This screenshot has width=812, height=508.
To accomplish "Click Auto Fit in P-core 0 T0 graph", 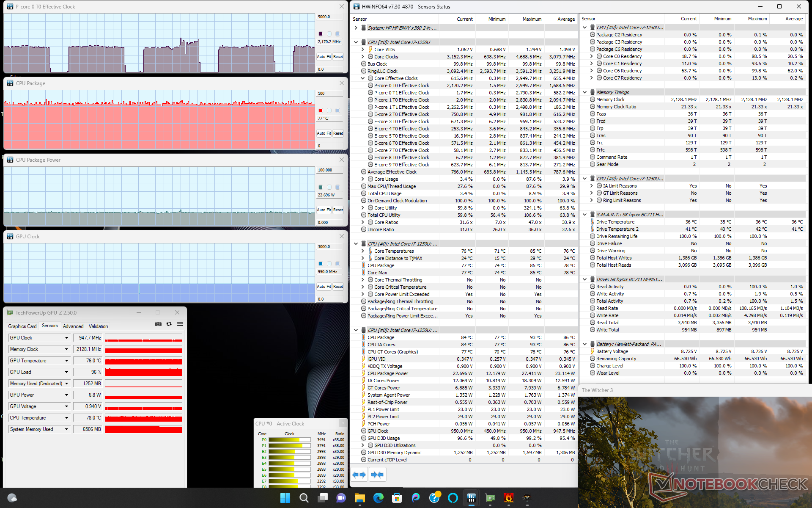I will (x=324, y=57).
